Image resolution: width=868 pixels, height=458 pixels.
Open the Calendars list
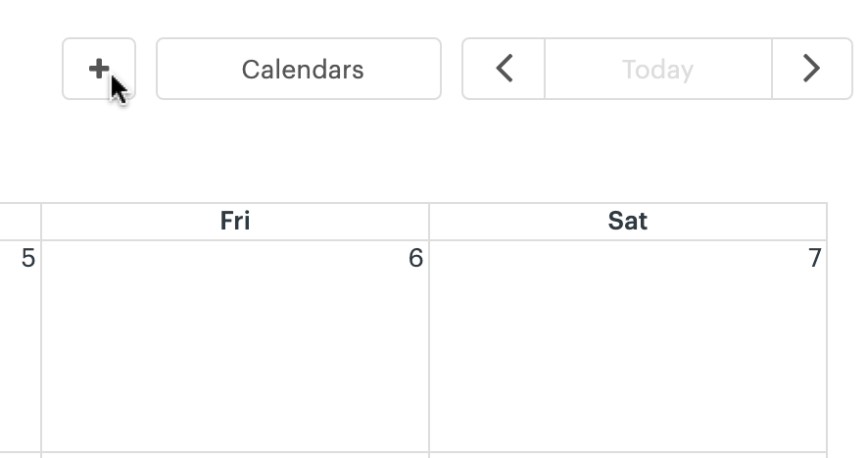coord(299,69)
